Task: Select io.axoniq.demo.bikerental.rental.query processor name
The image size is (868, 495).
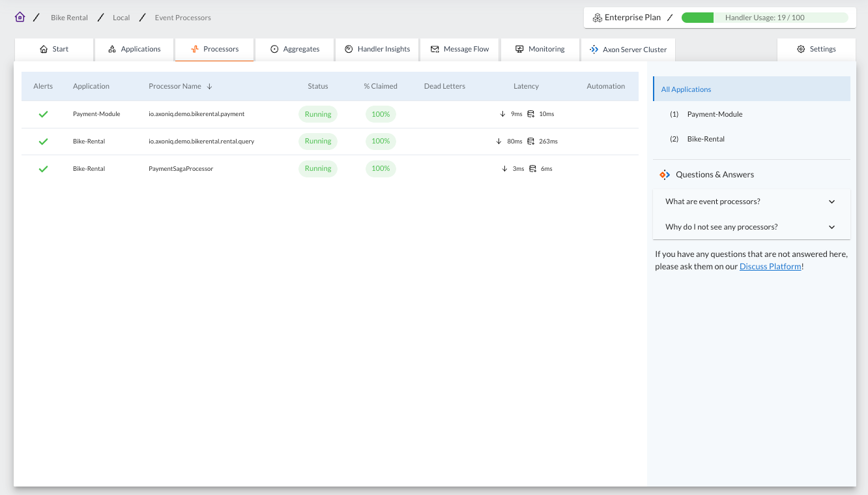Action: coord(201,142)
